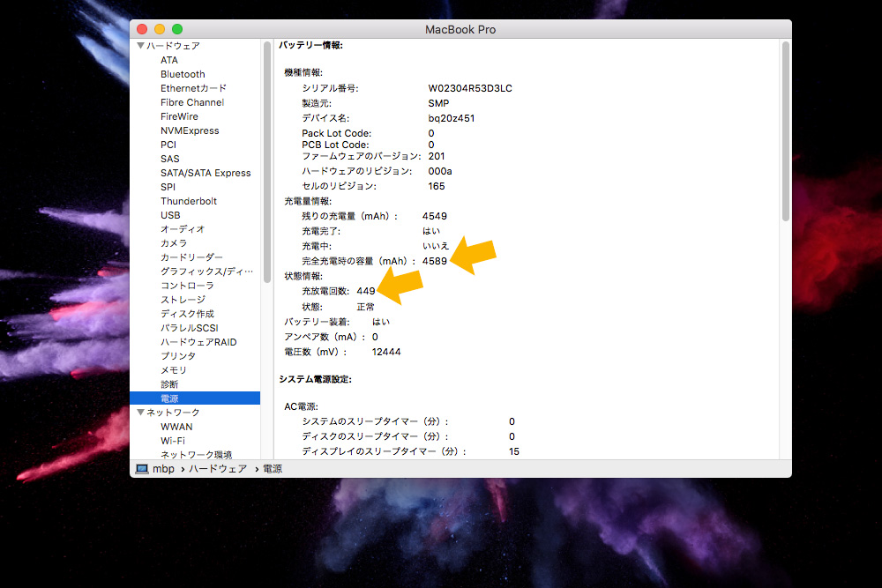Minimize the window with yellow button
The height and width of the screenshot is (588, 882).
pyautogui.click(x=160, y=29)
